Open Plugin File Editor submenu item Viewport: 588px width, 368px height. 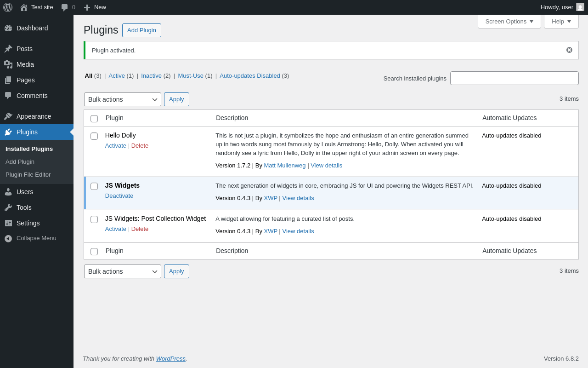28,175
